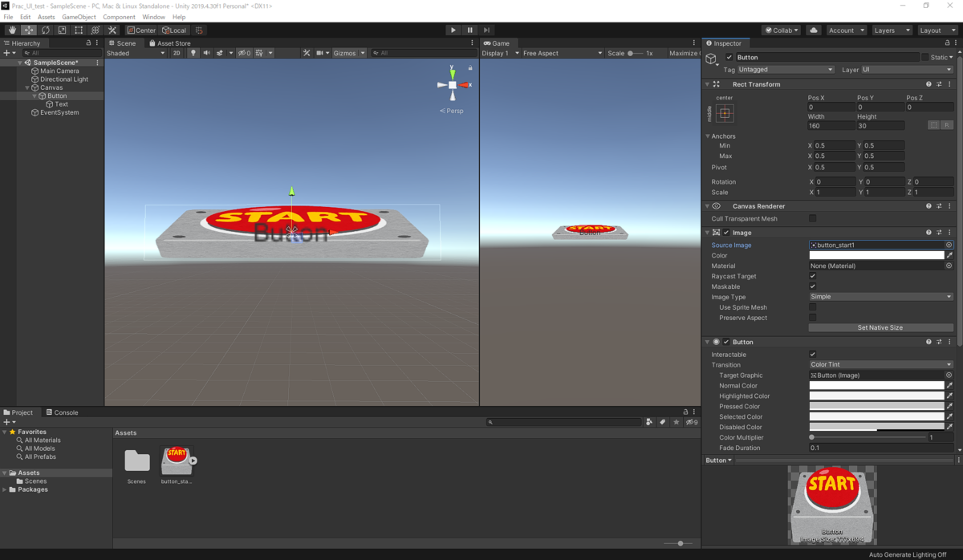Viewport: 963px width, 560px height.
Task: Collapse the Anchors foldout
Action: (x=708, y=136)
